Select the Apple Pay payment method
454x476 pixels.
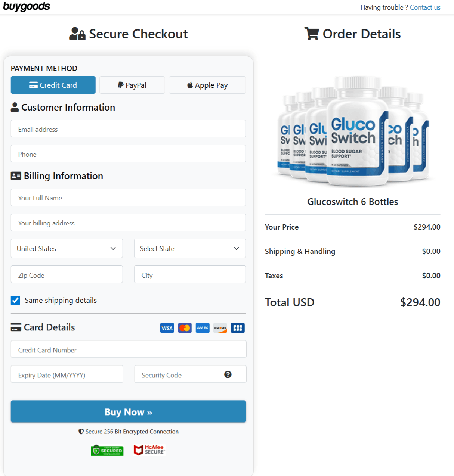click(x=207, y=85)
